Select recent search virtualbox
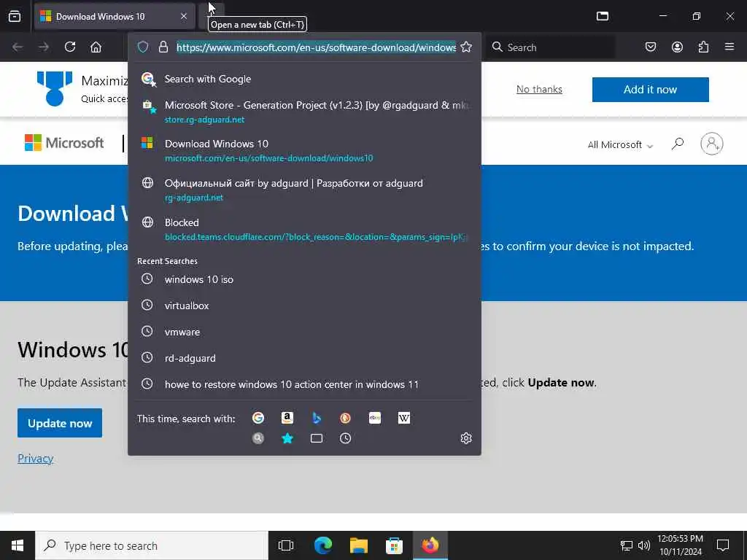The height and width of the screenshot is (560, 747). [304, 306]
